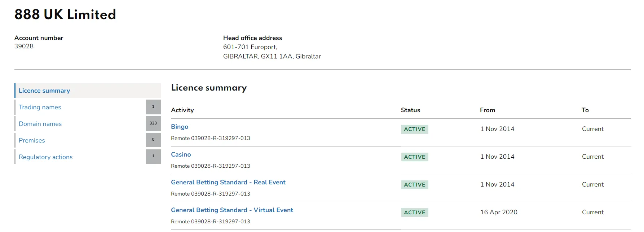
Task: Click the count badge beside Trading names
Action: pos(153,107)
